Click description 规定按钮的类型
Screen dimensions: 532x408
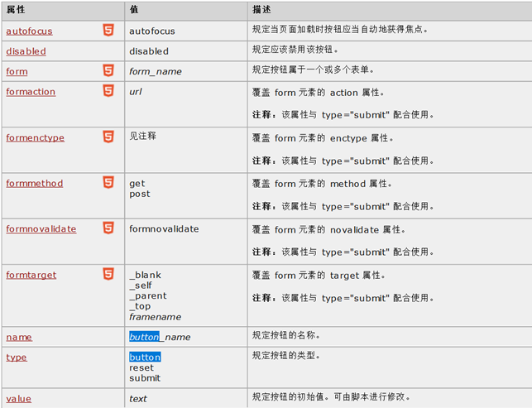click(286, 356)
